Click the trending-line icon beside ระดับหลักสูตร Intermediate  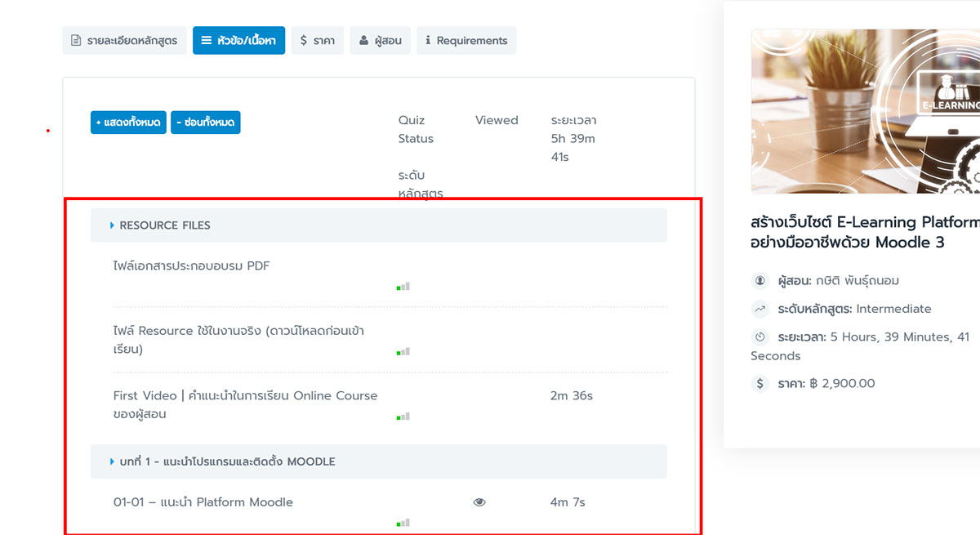point(759,309)
